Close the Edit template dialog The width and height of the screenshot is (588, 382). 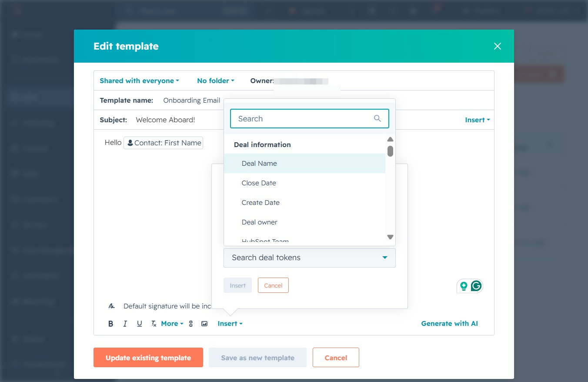pyautogui.click(x=498, y=46)
